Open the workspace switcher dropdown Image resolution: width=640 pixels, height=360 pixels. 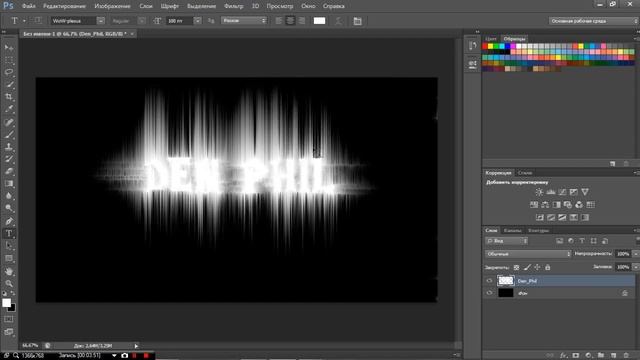click(x=593, y=21)
